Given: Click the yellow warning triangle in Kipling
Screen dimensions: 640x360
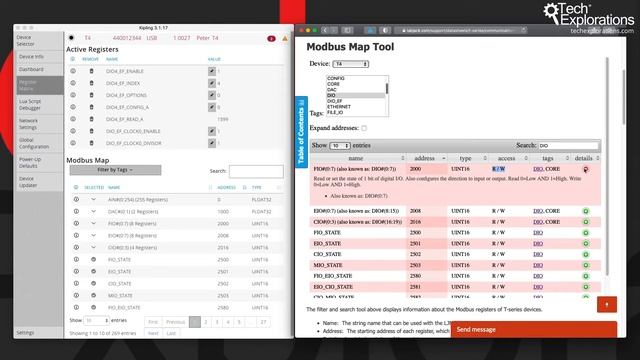Looking at the screenshot, I should coord(285,38).
